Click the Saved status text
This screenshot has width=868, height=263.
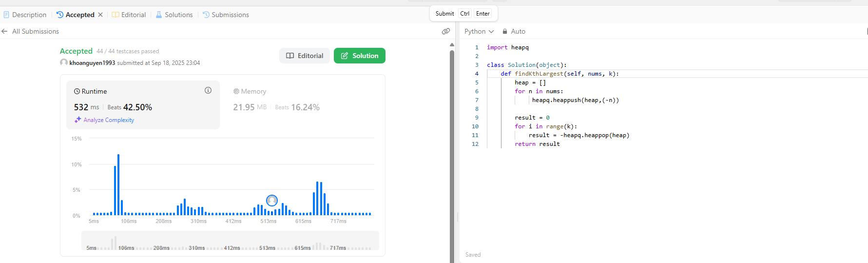(x=473, y=255)
